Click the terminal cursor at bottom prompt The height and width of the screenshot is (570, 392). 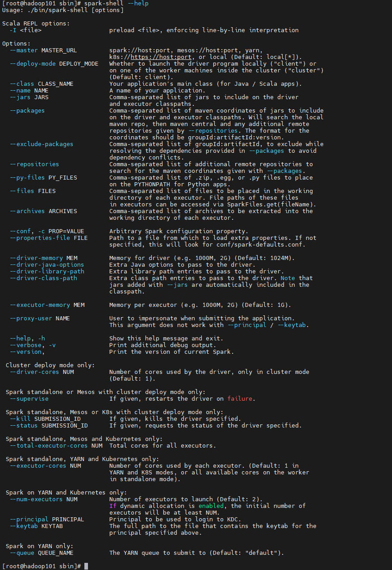(x=86, y=566)
